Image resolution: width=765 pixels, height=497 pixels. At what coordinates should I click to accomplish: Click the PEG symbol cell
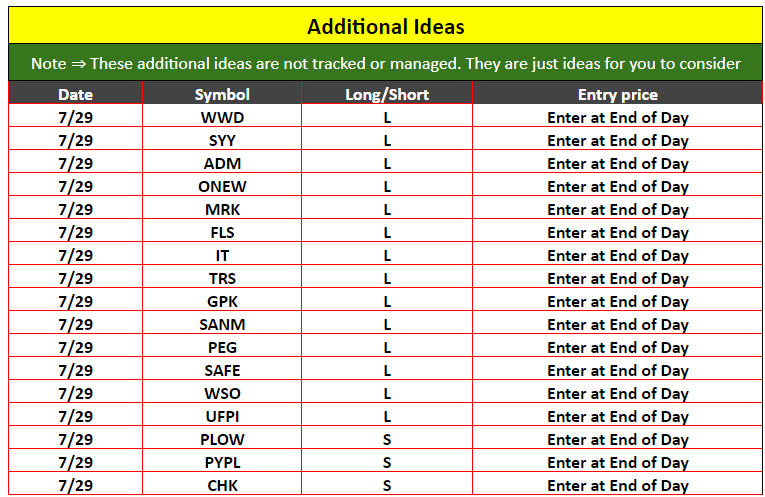coord(222,348)
